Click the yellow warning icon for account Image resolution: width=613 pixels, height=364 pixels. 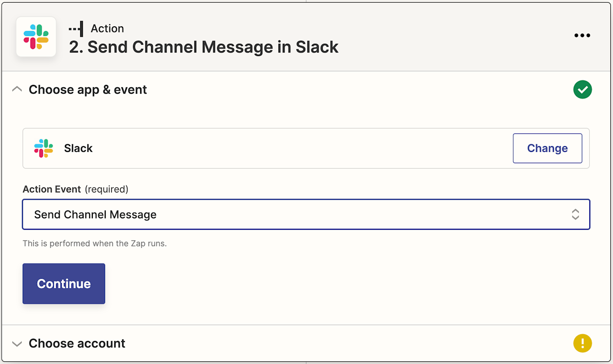coord(582,343)
